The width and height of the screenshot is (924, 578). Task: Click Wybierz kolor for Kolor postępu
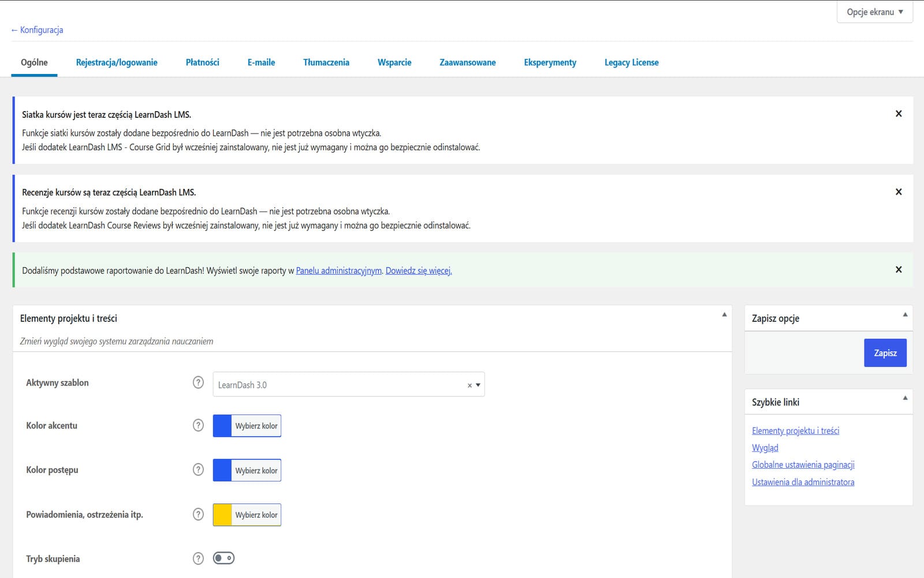click(256, 470)
